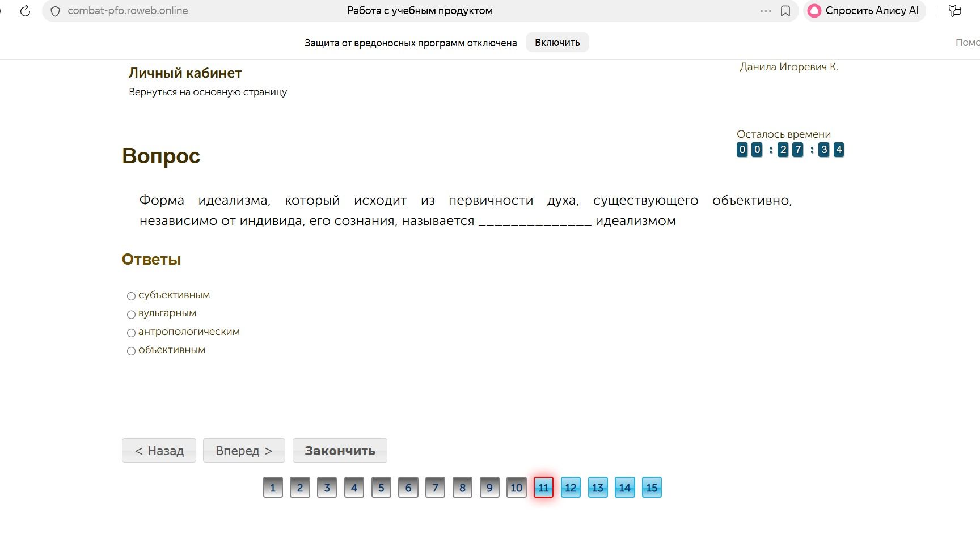This screenshot has height=551, width=980.
Task: Click the «Вперед >» button
Action: (x=244, y=451)
